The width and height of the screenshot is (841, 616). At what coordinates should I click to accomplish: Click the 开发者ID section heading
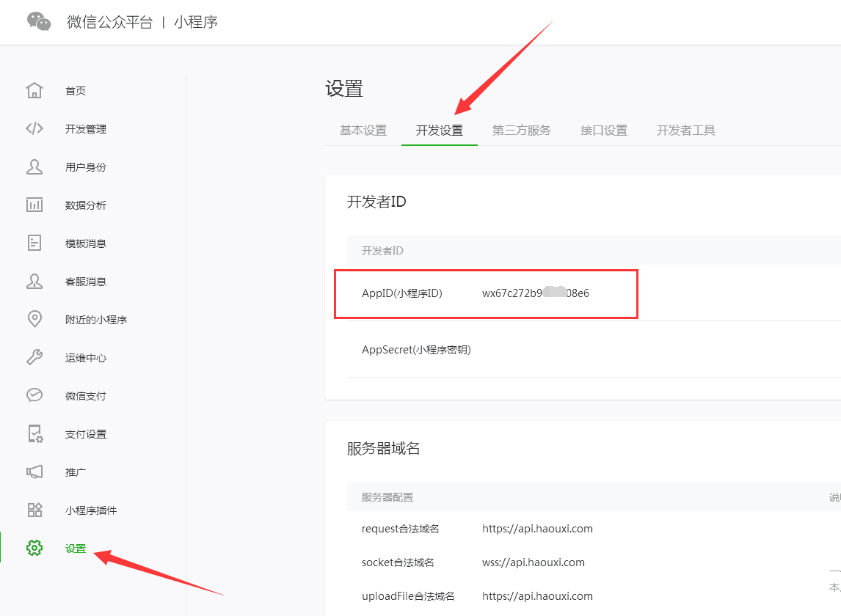376,202
